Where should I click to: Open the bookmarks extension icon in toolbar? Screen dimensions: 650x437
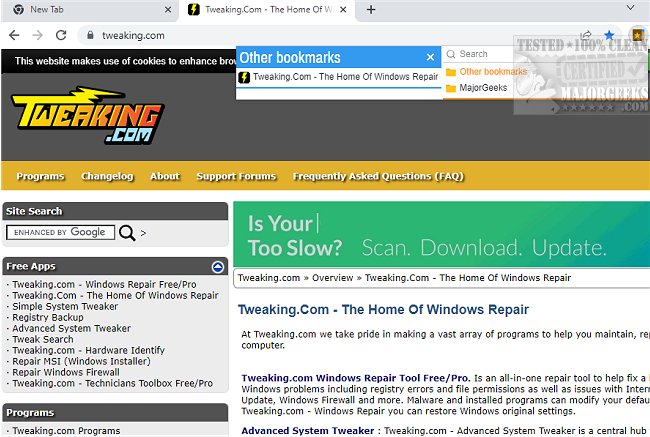click(x=638, y=34)
